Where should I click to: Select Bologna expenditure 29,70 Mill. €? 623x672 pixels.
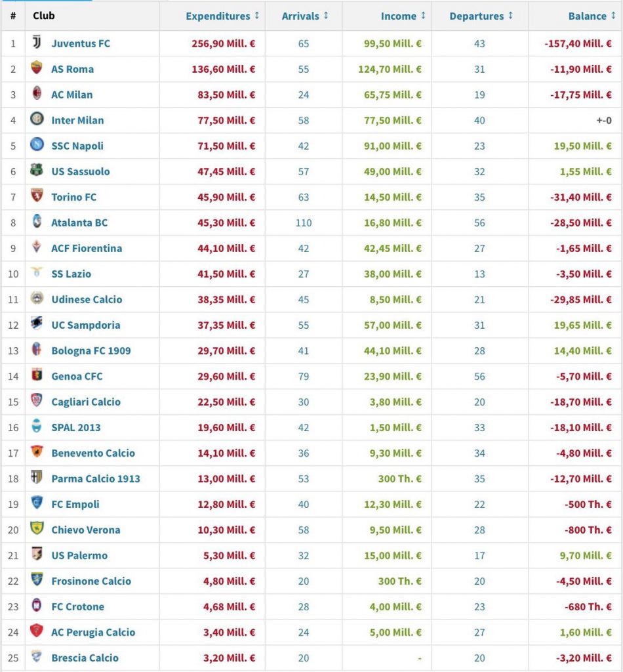coord(226,350)
